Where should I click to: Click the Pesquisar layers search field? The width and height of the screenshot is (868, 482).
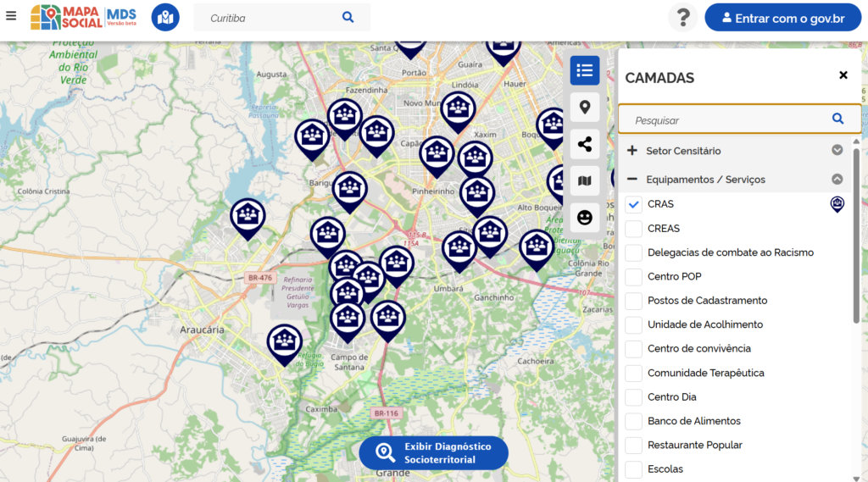tap(739, 119)
